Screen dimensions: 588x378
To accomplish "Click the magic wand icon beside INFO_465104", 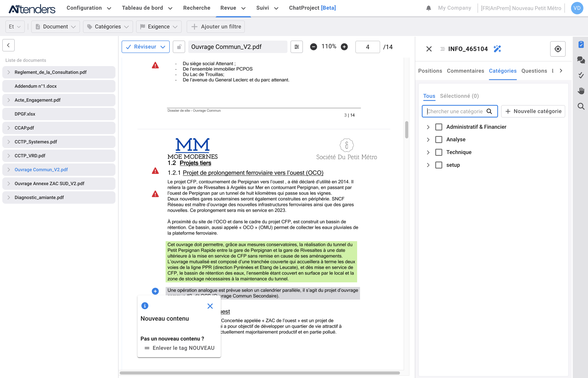I will 497,49.
